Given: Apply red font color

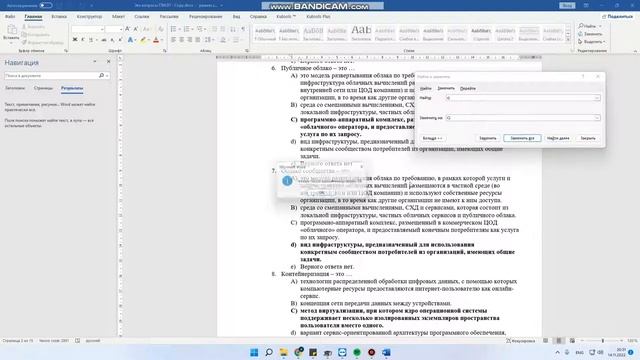Looking at the screenshot, I should pos(156,40).
